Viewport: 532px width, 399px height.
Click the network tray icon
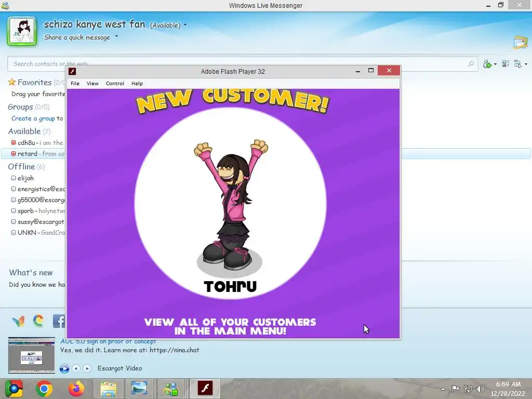[x=468, y=389]
